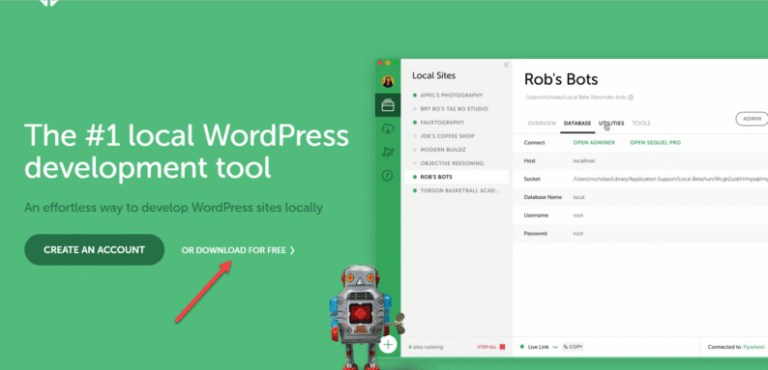Image resolution: width=768 pixels, height=370 pixels.
Task: Select Fauxtography site
Action: pyautogui.click(x=442, y=123)
